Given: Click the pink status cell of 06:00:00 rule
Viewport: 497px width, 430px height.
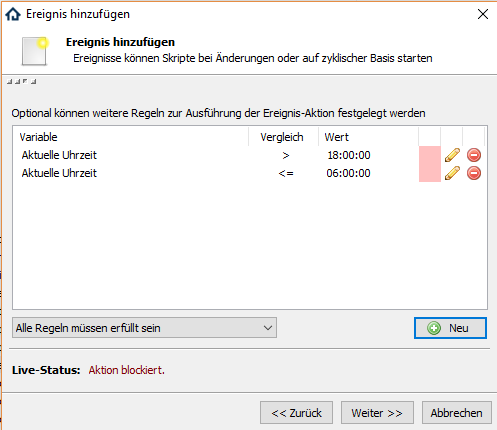Looking at the screenshot, I should click(430, 173).
